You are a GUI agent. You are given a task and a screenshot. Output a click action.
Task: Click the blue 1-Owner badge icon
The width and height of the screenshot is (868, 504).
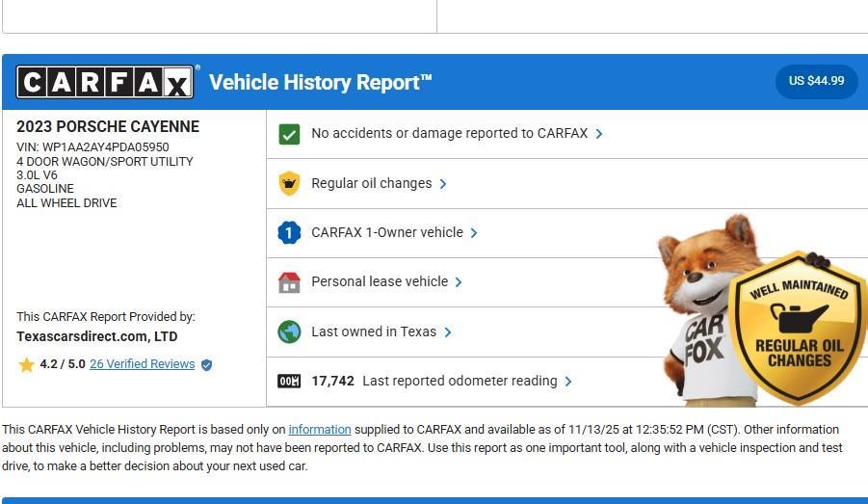pos(289,232)
